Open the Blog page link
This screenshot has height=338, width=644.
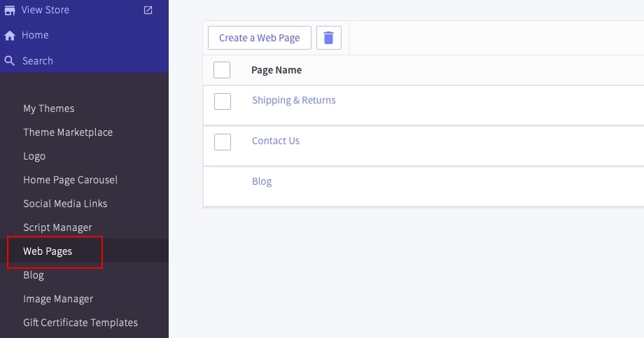pos(262,181)
